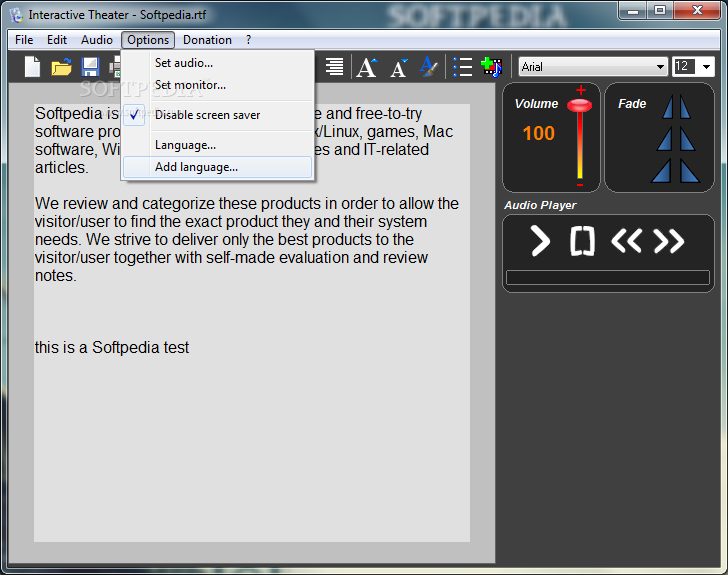Decrease font size with the smaller A icon
The image size is (728, 575).
(399, 68)
